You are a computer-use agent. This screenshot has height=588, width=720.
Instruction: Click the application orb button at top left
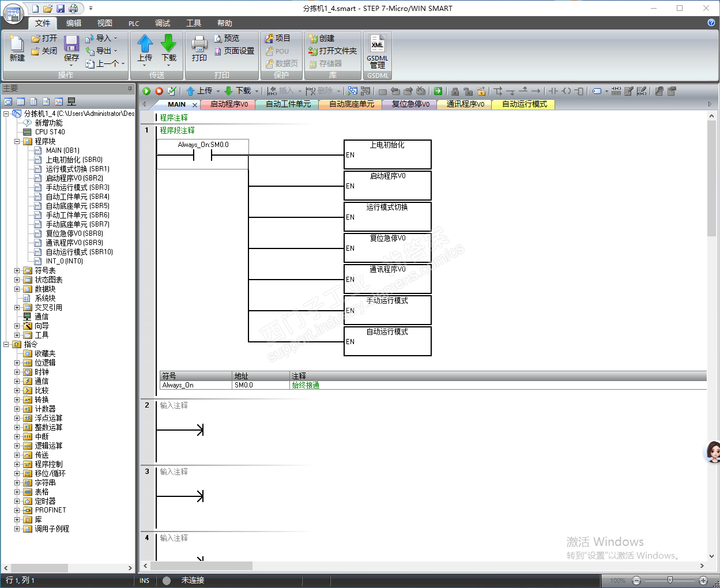pyautogui.click(x=13, y=13)
